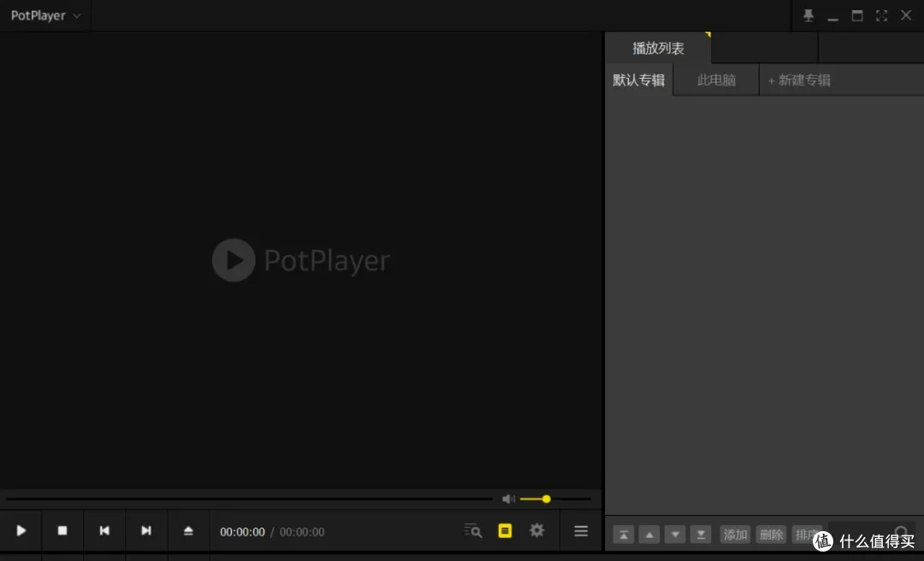The image size is (924, 561).
Task: Switch to the 默认专辑 tab
Action: 639,80
